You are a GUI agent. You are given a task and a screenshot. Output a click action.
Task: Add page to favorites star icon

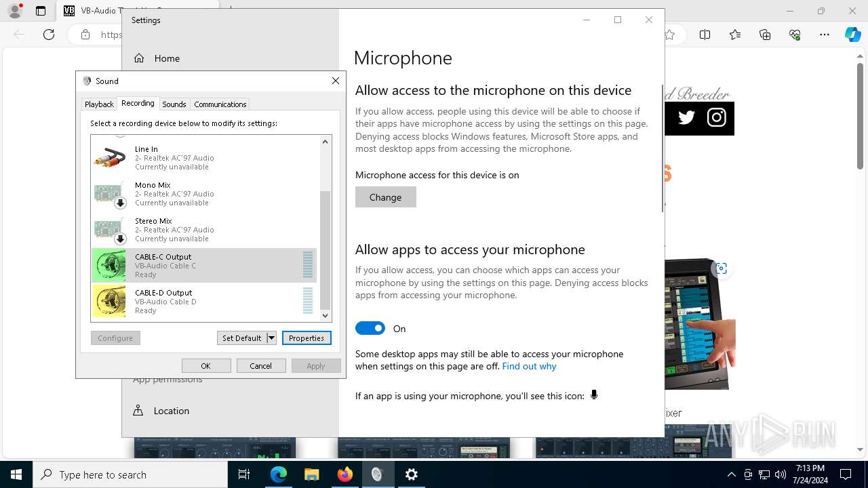pyautogui.click(x=670, y=35)
